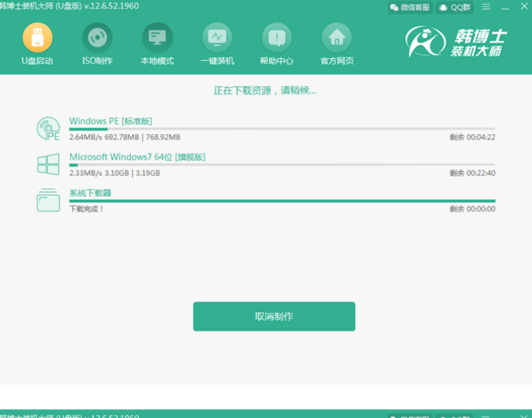Screen dimensions: 532x418
Task: Open the 帮助中心 help center
Action: point(277,38)
